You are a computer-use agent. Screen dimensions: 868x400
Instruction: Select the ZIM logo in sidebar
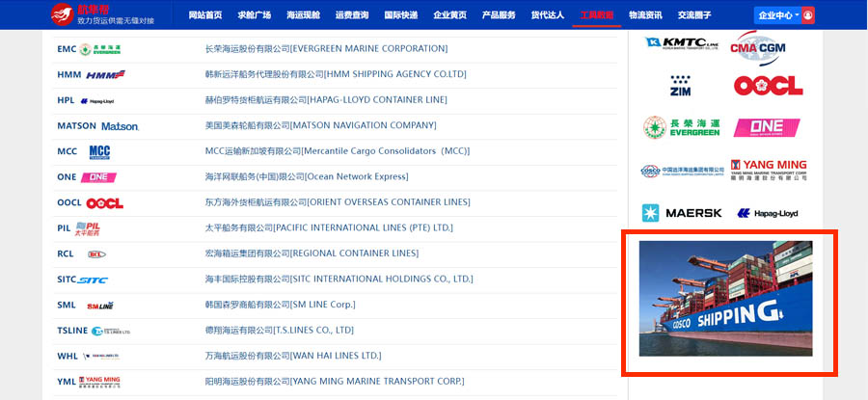click(x=681, y=86)
